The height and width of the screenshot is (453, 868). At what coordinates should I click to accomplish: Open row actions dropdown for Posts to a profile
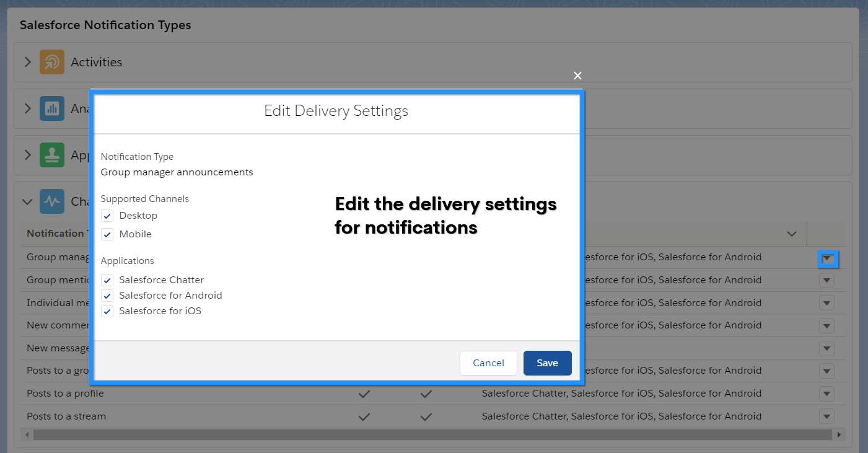tap(826, 394)
